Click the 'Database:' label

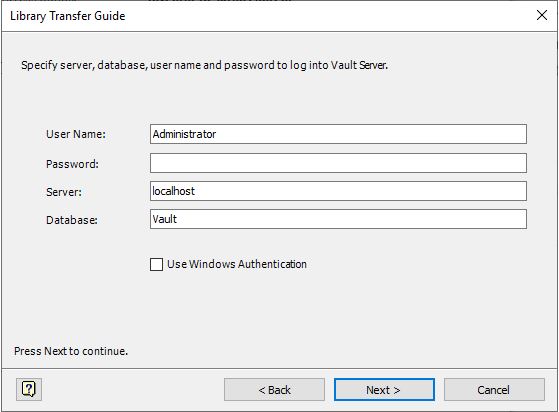click(x=72, y=220)
